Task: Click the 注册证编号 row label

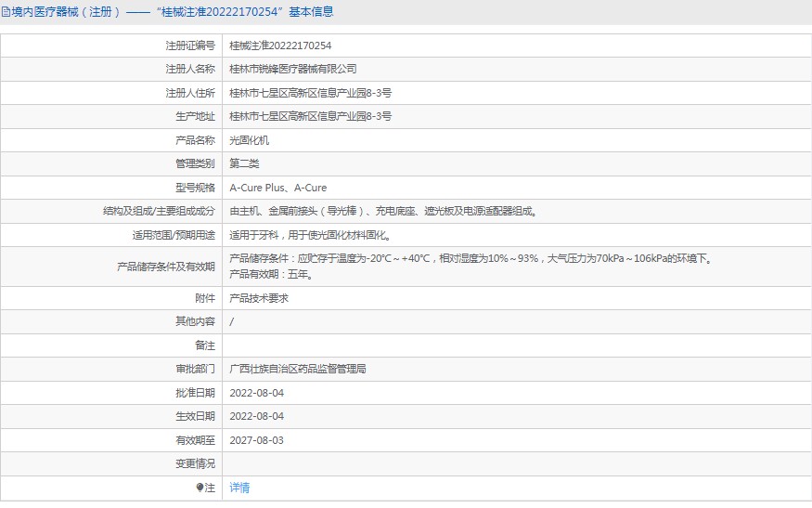Action: [190, 46]
